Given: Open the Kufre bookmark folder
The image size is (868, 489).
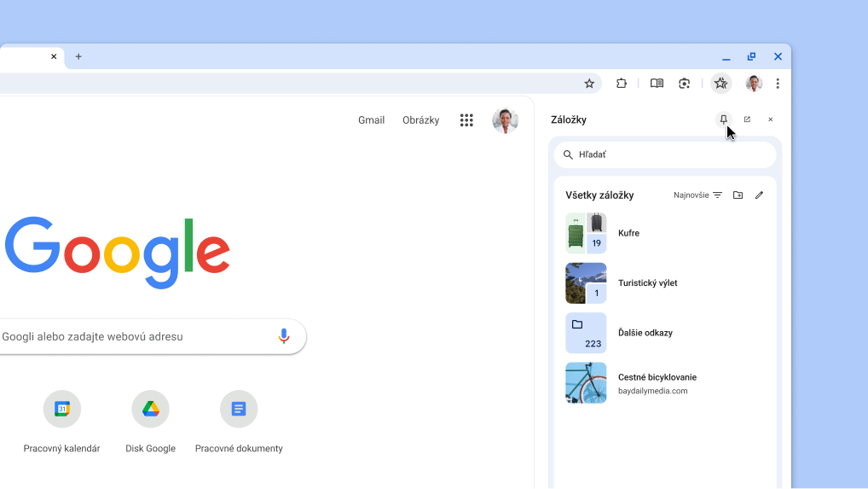Looking at the screenshot, I should (x=665, y=233).
